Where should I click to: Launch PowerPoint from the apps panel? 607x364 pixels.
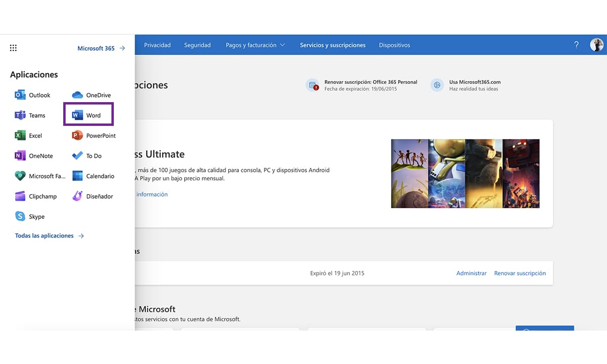94,135
